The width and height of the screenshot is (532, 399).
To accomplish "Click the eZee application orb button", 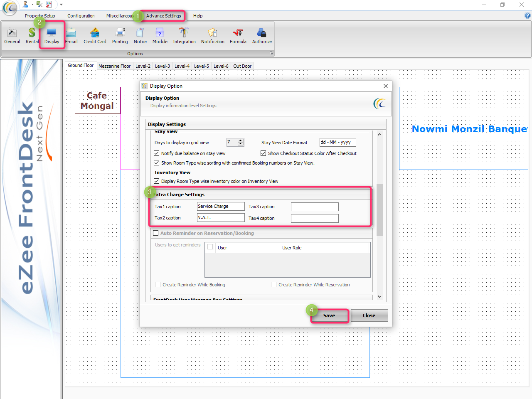I will (10, 7).
